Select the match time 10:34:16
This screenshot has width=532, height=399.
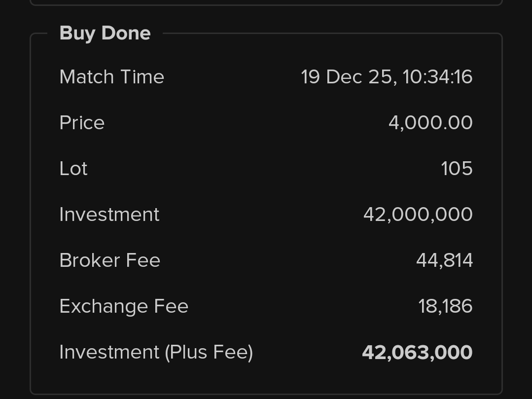point(437,77)
